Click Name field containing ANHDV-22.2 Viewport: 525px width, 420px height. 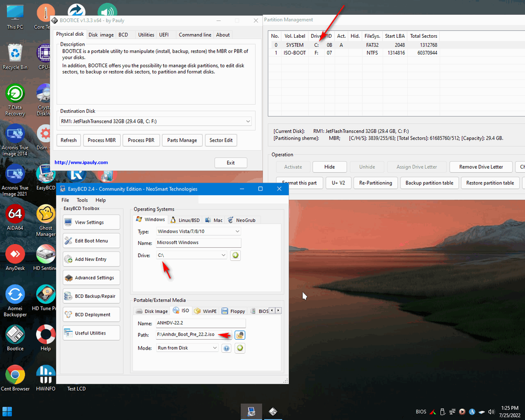[x=201, y=323]
